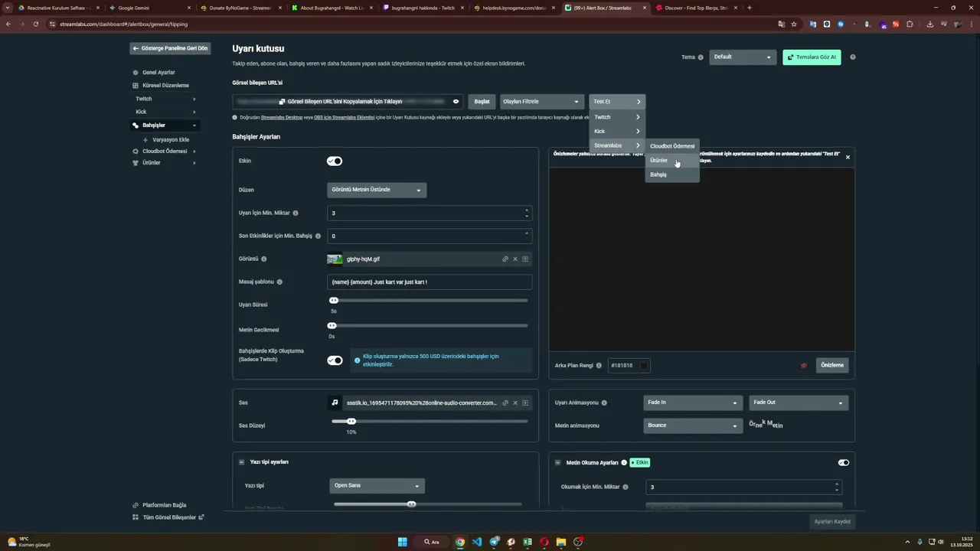Open VS Code from the taskbar
The image size is (980, 551).
click(x=477, y=542)
